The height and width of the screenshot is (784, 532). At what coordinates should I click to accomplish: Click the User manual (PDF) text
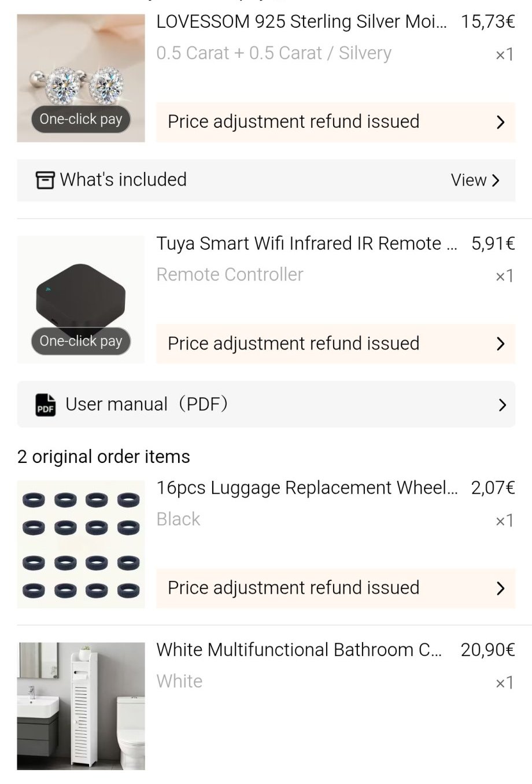(147, 404)
